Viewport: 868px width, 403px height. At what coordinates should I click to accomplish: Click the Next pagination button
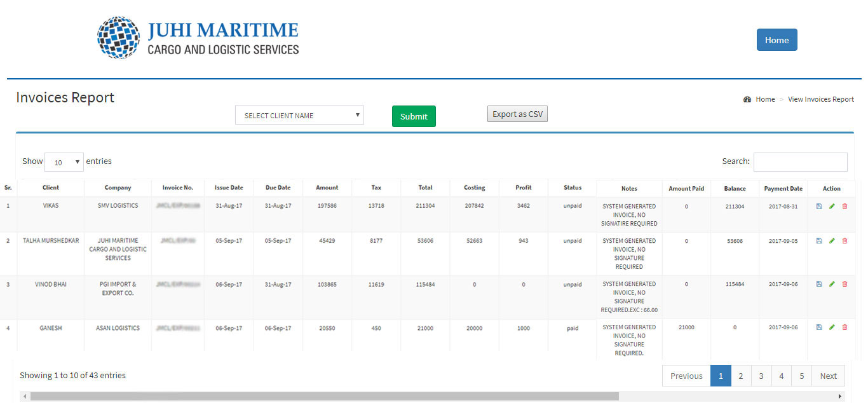click(x=828, y=376)
